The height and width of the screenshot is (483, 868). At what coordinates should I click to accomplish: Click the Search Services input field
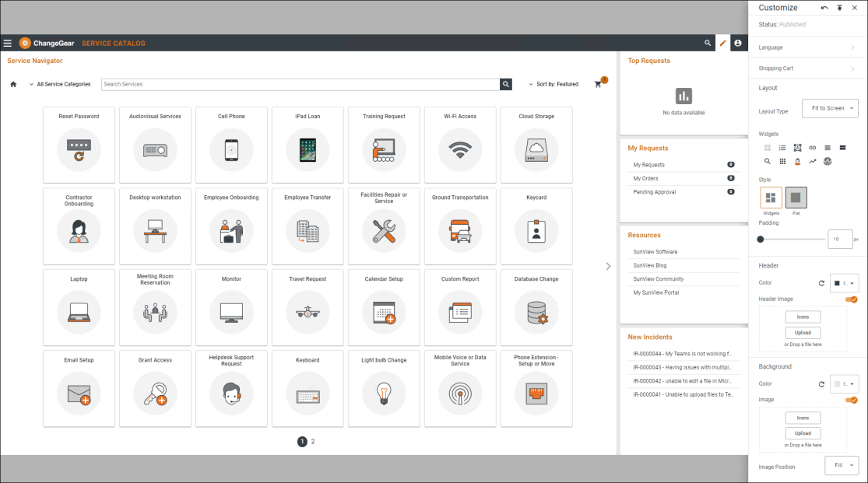pyautogui.click(x=300, y=84)
